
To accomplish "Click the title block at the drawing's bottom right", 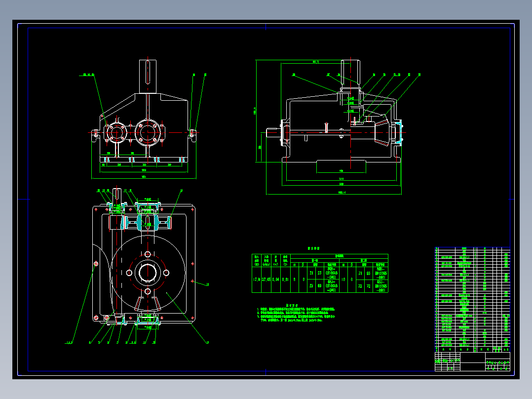I will (472, 361).
